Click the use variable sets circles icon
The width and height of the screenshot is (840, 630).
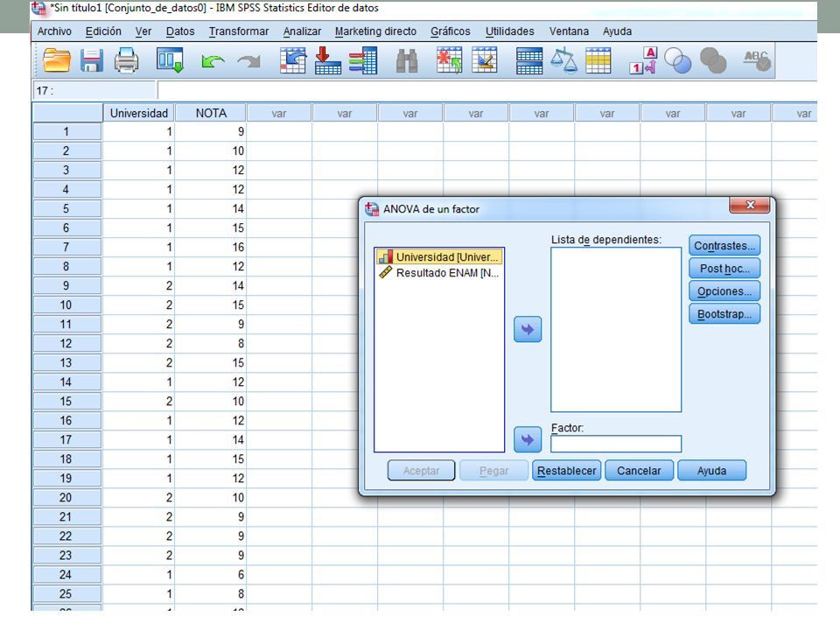tap(677, 60)
